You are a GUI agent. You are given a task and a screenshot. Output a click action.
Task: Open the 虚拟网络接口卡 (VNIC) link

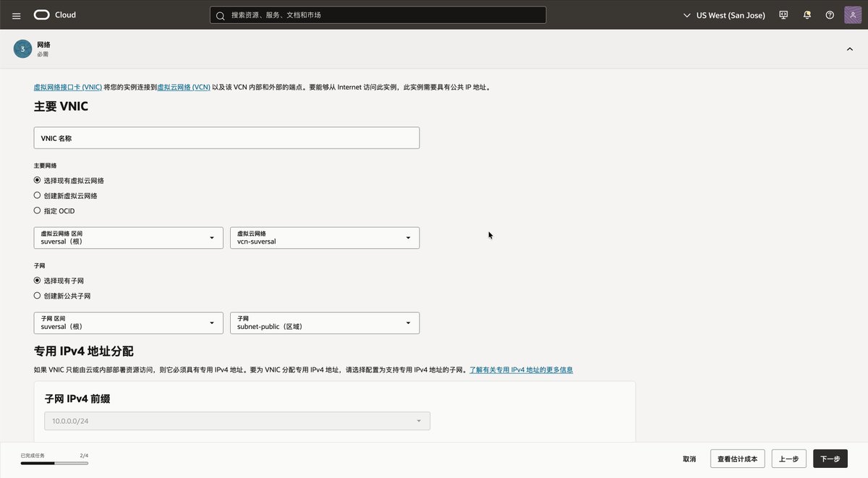68,87
